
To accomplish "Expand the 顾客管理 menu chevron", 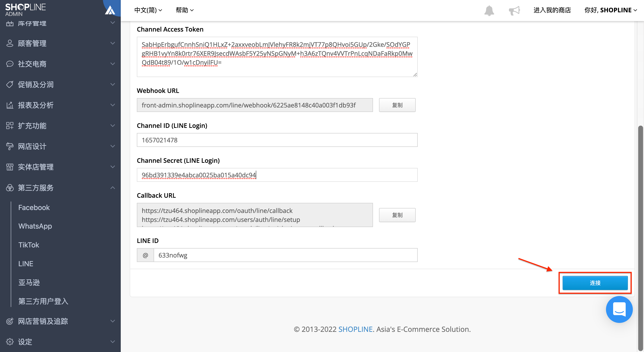I will pyautogui.click(x=113, y=43).
